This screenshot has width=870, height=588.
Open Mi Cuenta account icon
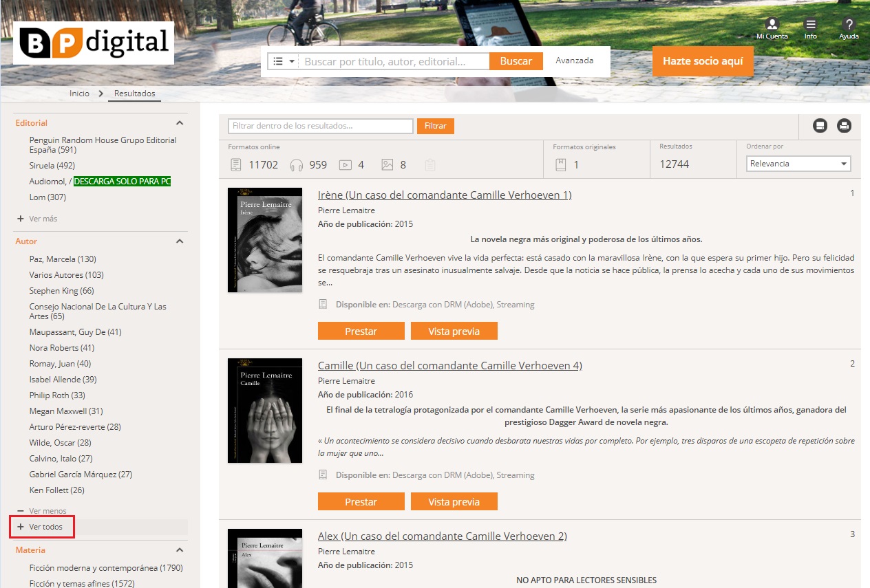point(772,25)
